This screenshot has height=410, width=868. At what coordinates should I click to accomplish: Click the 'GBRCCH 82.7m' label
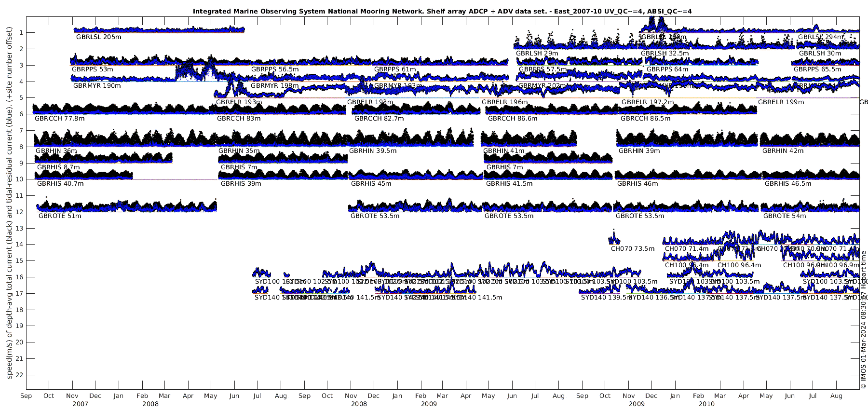tap(379, 119)
